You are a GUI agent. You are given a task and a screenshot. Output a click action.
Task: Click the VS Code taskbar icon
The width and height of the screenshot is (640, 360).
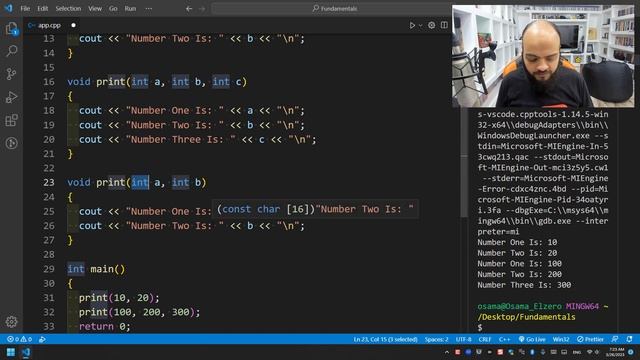[x=26, y=352]
